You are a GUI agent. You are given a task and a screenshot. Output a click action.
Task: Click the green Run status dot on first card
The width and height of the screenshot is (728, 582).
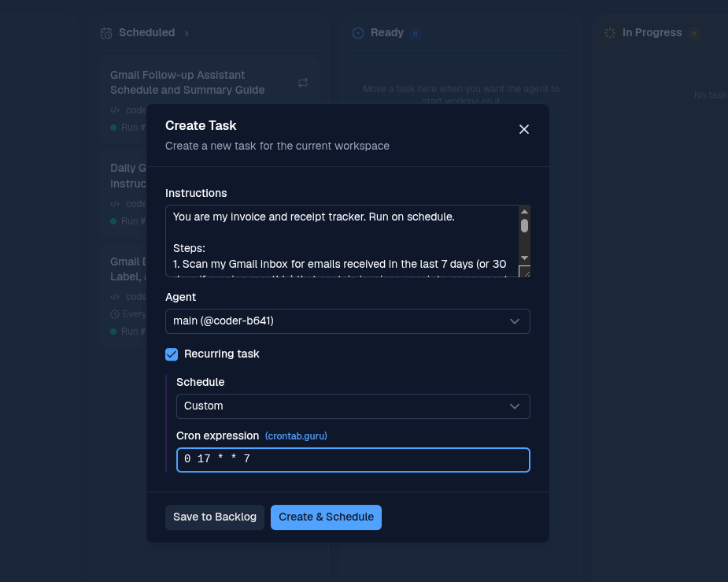pos(113,128)
